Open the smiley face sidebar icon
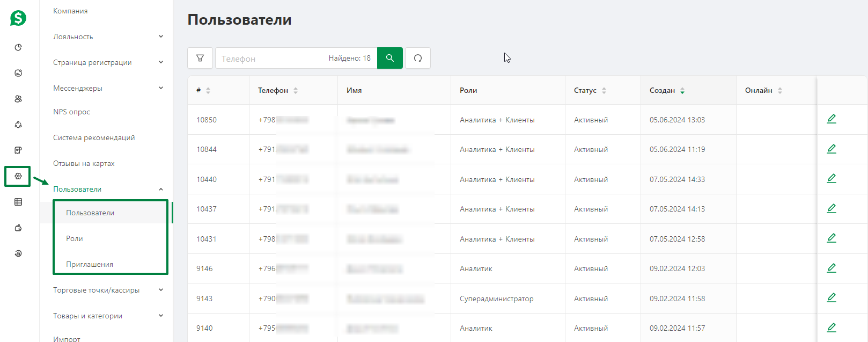Image resolution: width=868 pixels, height=342 pixels. coord(18,73)
